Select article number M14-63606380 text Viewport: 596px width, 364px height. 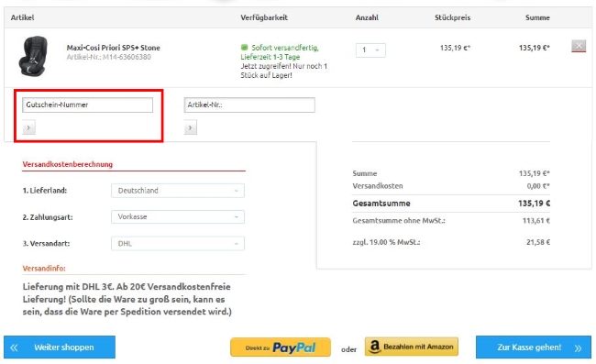(x=127, y=57)
